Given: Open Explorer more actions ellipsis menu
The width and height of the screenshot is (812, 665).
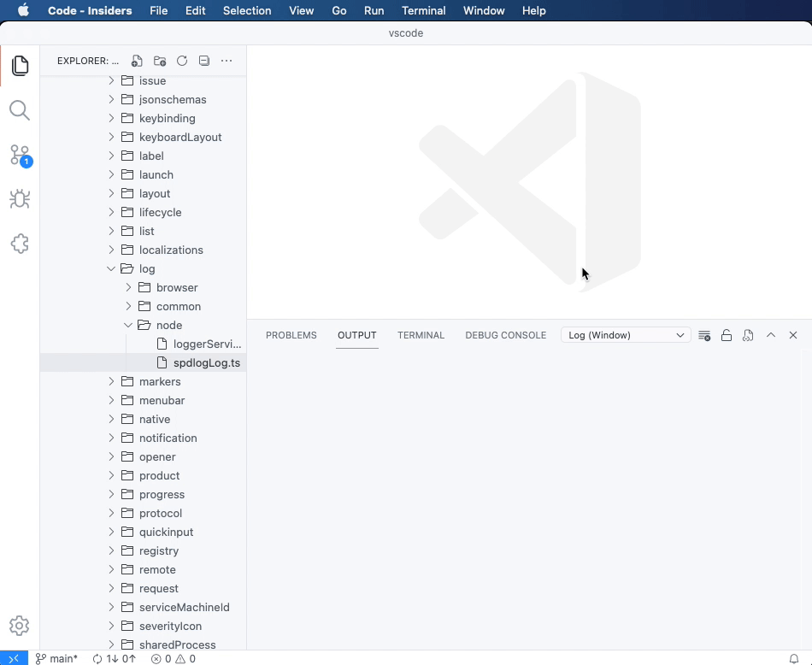Looking at the screenshot, I should [227, 61].
